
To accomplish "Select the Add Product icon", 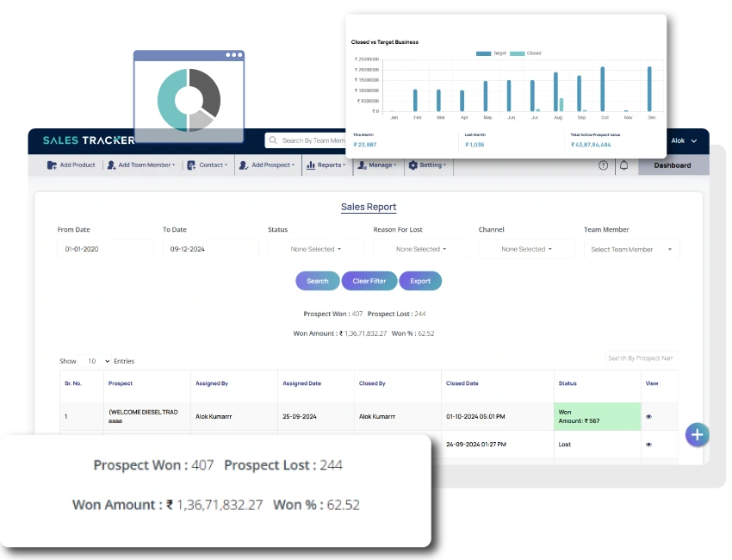I will (53, 165).
